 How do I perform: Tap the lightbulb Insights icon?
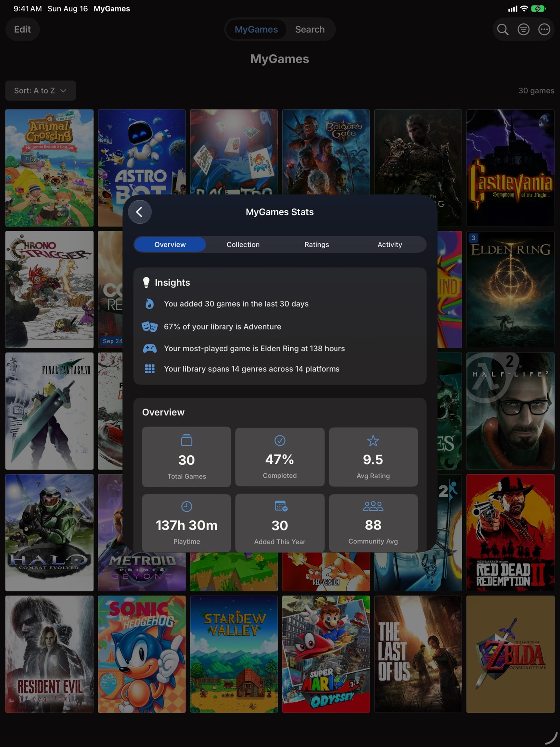[x=146, y=282]
